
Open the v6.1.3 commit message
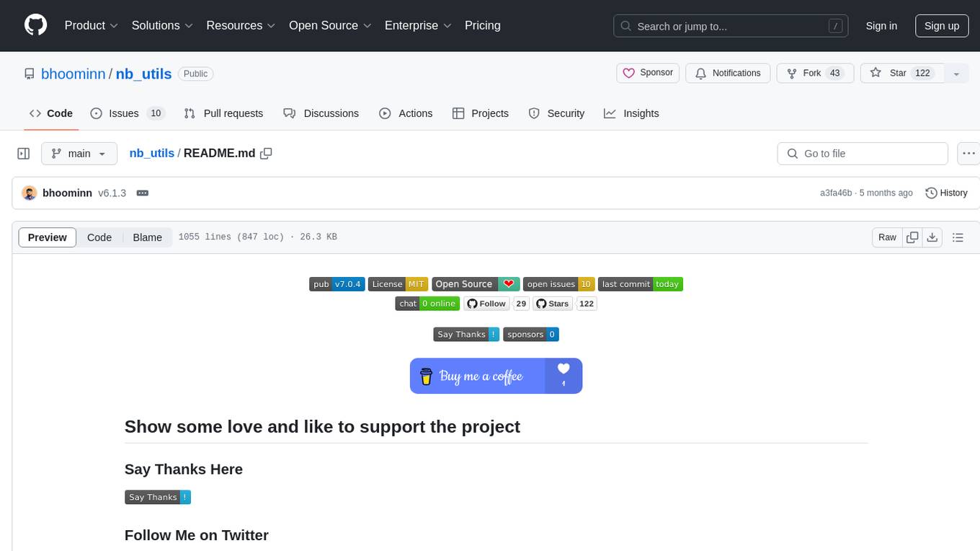coord(112,193)
